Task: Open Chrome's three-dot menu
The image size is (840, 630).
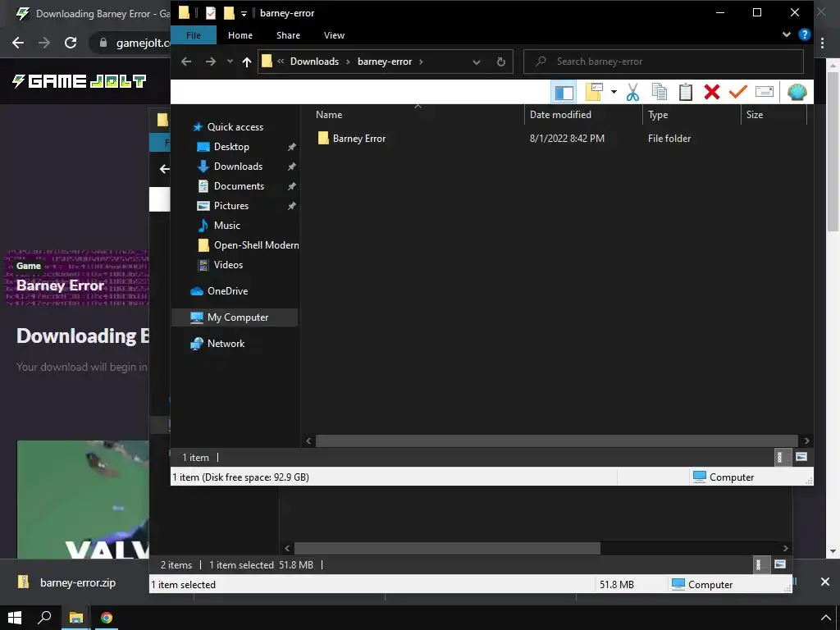Action: pyautogui.click(x=822, y=43)
